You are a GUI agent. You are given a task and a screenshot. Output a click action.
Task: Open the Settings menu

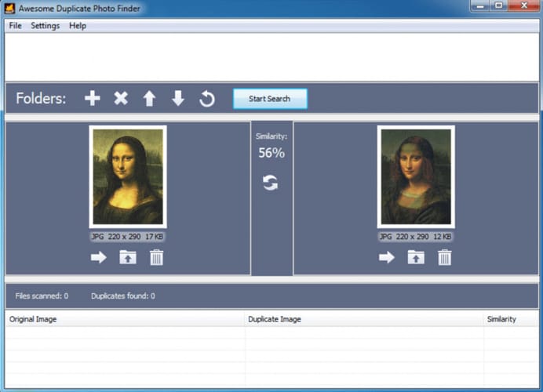pos(45,26)
